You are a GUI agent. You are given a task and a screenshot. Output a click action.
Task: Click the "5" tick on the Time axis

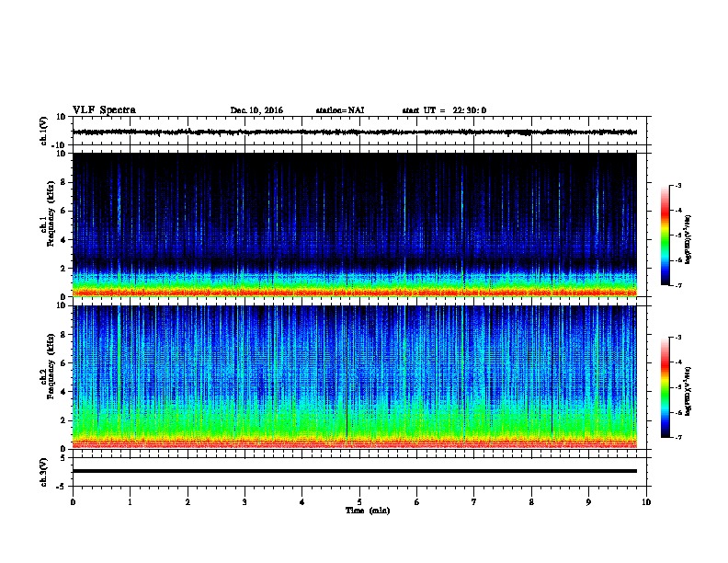[x=359, y=502]
